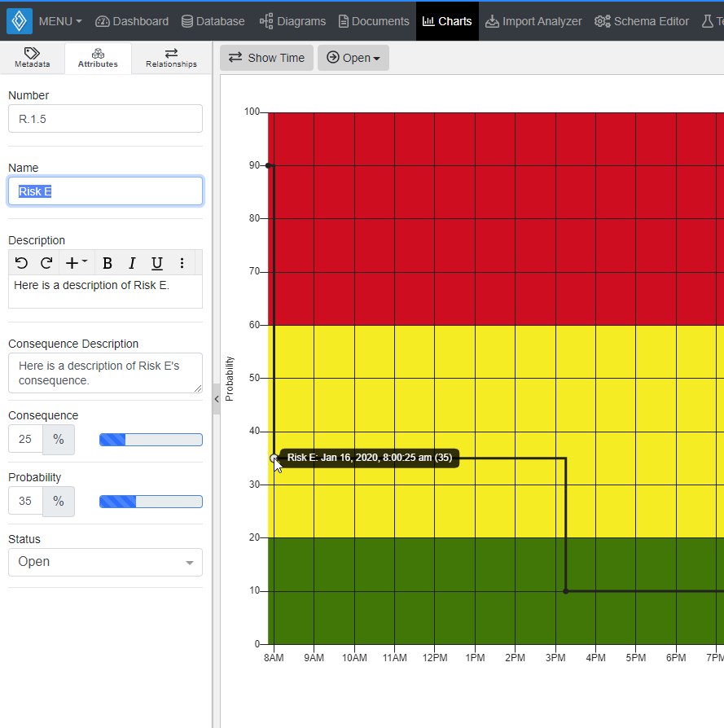Toggle italic formatting for the description text
The image size is (724, 728).
[x=131, y=263]
